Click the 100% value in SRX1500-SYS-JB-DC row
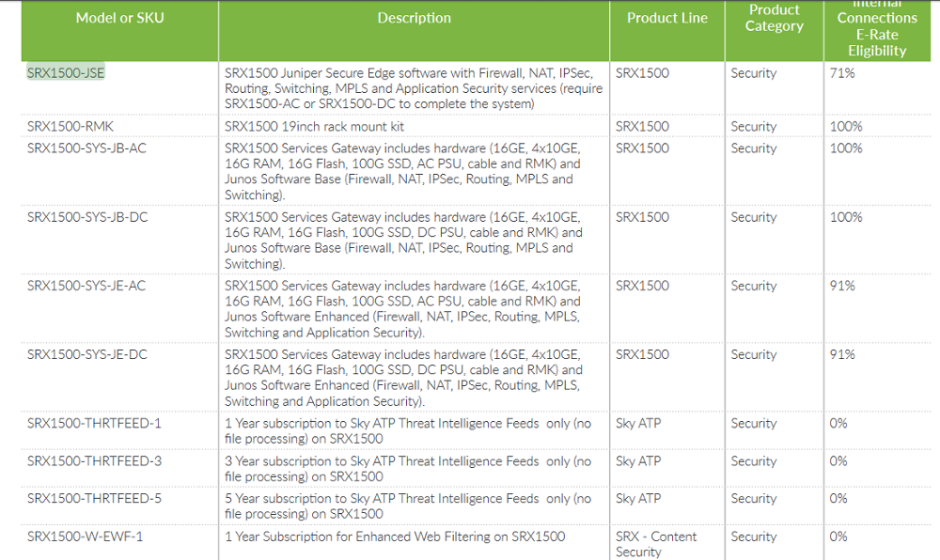This screenshot has height=560, width=940. pyautogui.click(x=846, y=217)
